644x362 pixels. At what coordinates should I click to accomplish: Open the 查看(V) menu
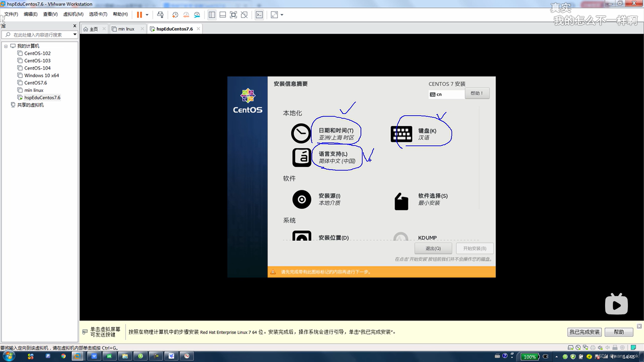tap(50, 14)
